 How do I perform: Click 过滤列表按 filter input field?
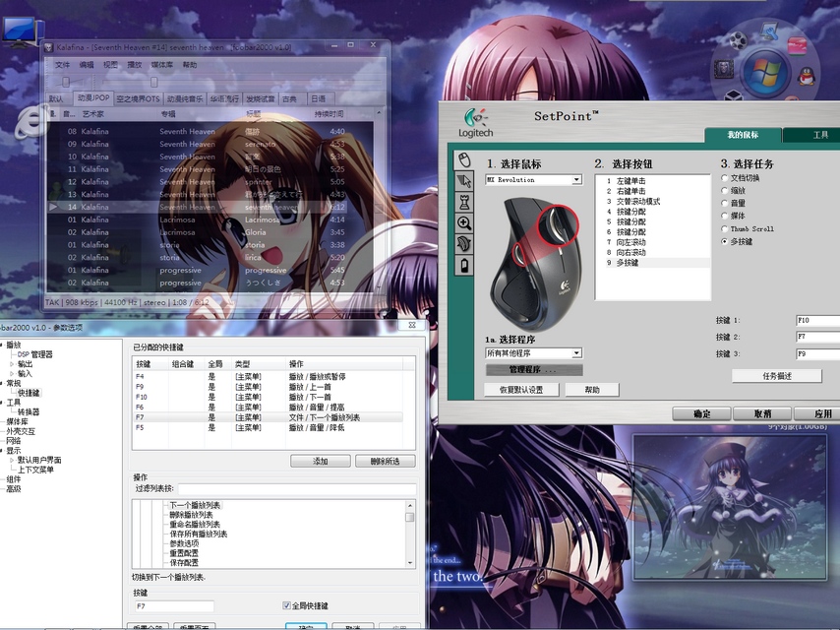click(x=297, y=488)
